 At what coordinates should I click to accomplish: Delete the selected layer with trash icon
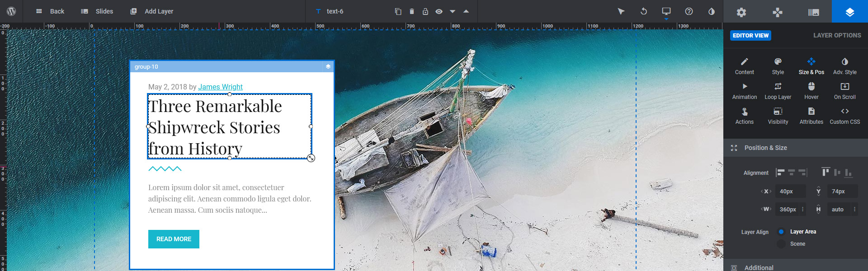tap(412, 11)
